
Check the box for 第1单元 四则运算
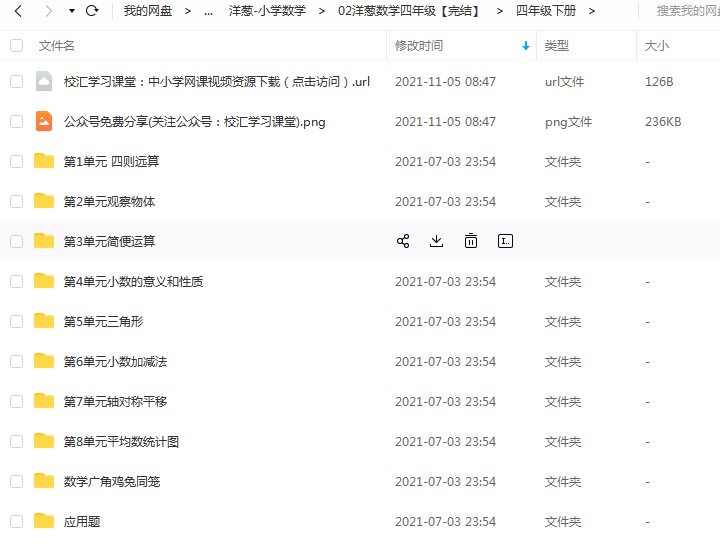coord(17,161)
